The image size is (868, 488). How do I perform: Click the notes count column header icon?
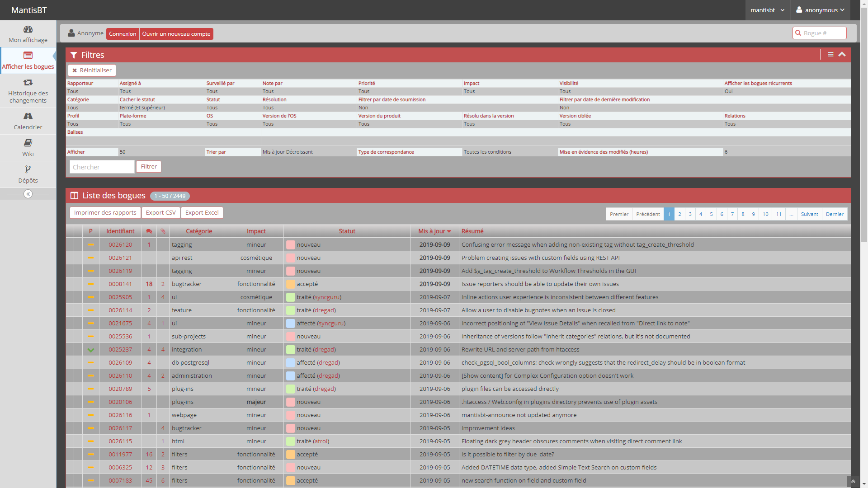(x=149, y=231)
